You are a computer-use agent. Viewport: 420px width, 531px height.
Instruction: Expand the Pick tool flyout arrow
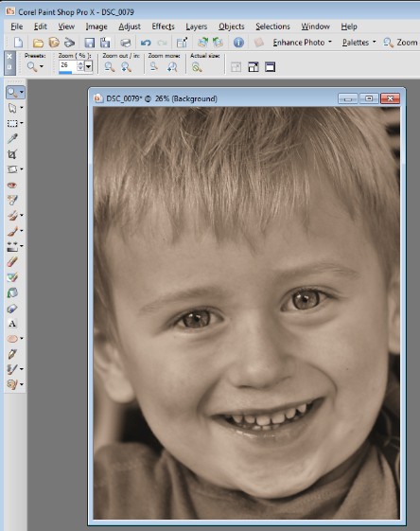tap(22, 108)
